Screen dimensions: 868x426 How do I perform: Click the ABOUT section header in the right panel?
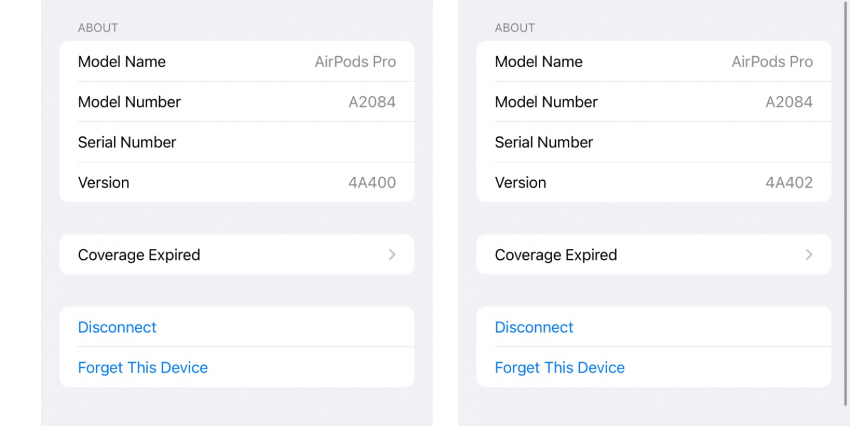coord(515,28)
